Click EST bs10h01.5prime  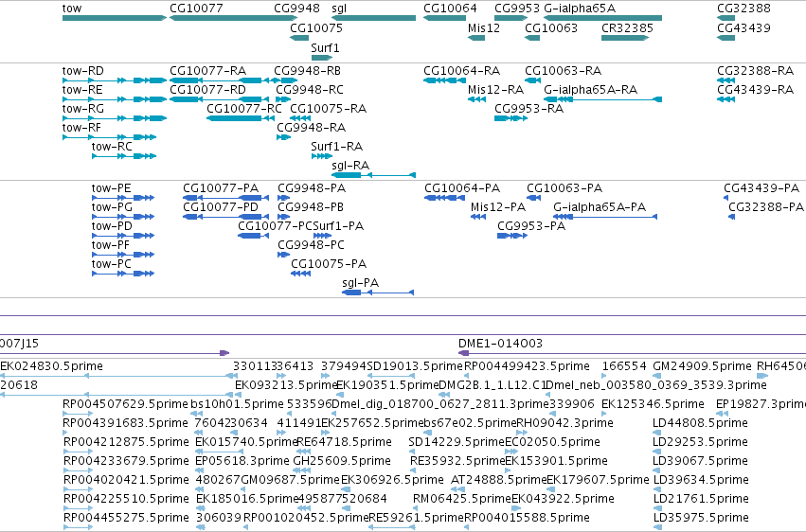point(196,414)
